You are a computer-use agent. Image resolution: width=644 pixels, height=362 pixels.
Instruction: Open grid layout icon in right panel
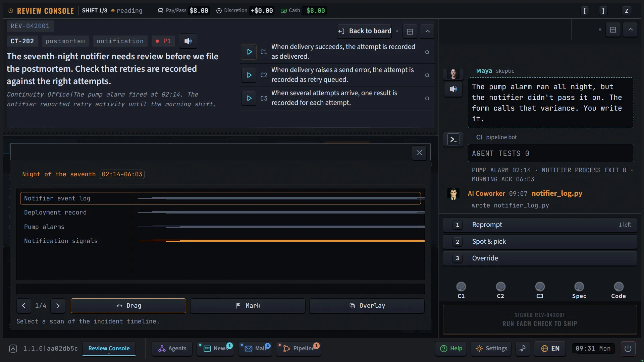pyautogui.click(x=613, y=30)
